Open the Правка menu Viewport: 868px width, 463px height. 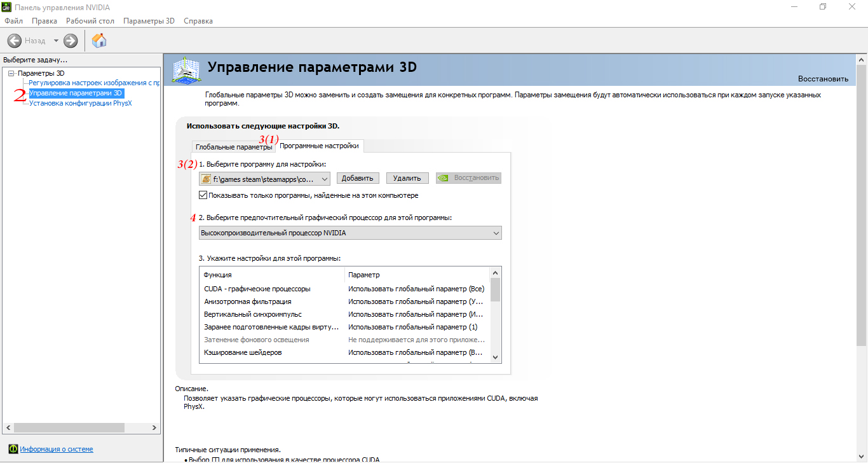coord(44,21)
